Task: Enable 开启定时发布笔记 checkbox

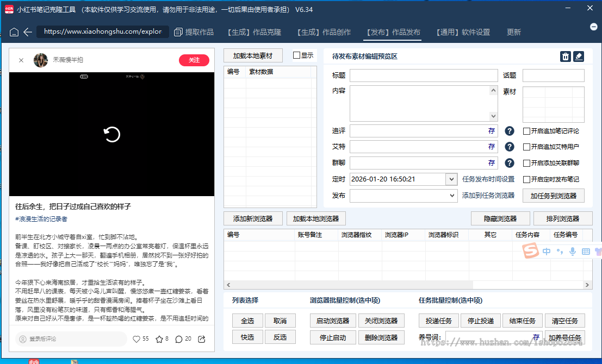Action: (527, 179)
